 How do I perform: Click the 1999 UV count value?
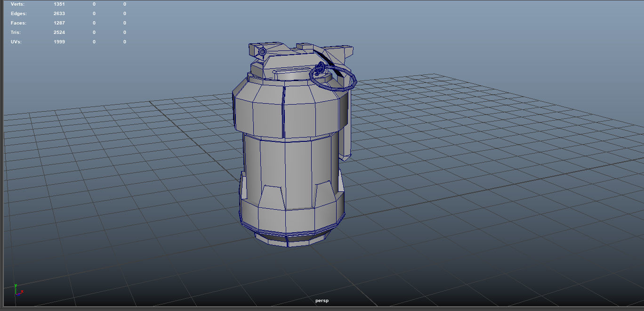(x=59, y=42)
